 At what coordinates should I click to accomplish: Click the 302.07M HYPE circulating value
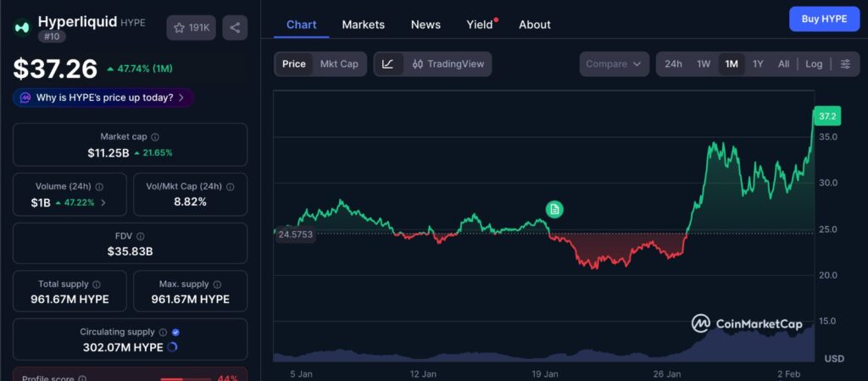(123, 347)
